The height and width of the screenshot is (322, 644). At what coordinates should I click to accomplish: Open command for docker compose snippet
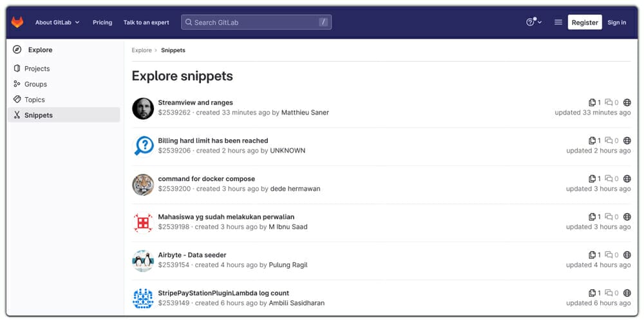click(207, 179)
